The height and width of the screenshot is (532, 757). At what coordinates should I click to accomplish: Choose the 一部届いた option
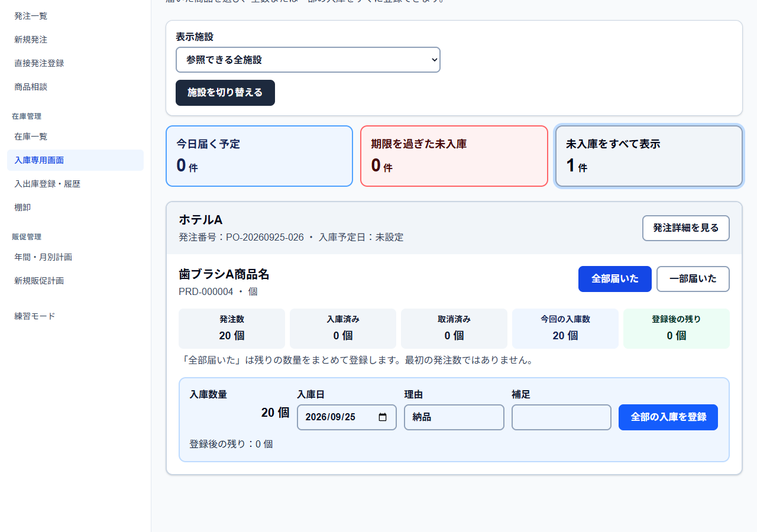(x=693, y=279)
